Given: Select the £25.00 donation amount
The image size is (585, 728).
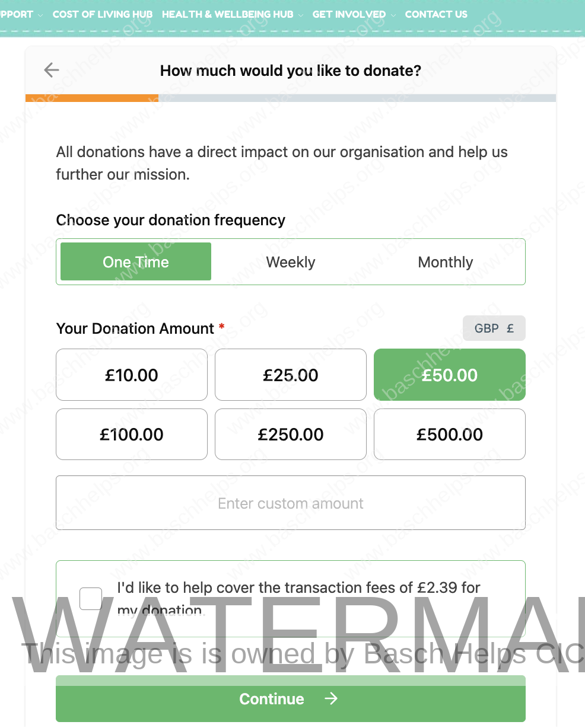Looking at the screenshot, I should click(x=291, y=375).
